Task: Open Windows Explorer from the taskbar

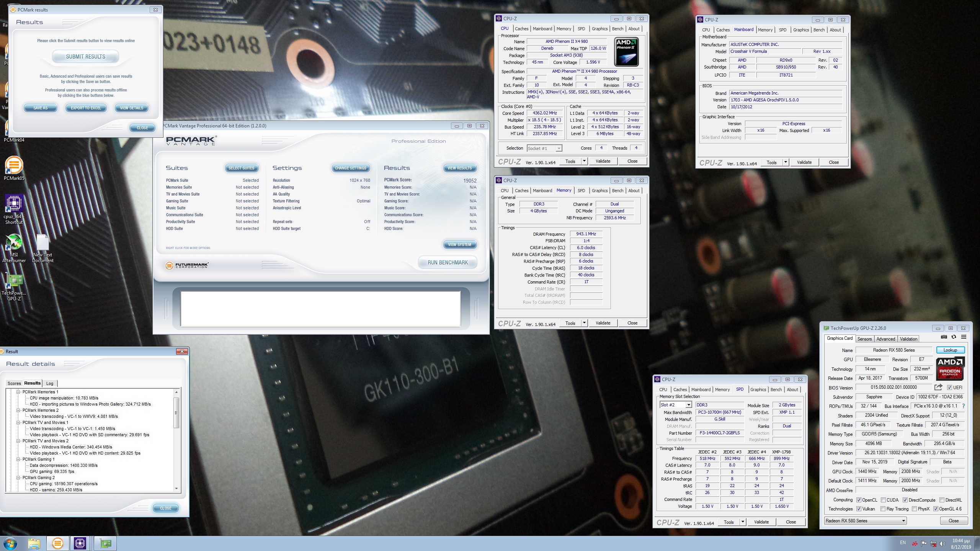Action: pos(34,543)
